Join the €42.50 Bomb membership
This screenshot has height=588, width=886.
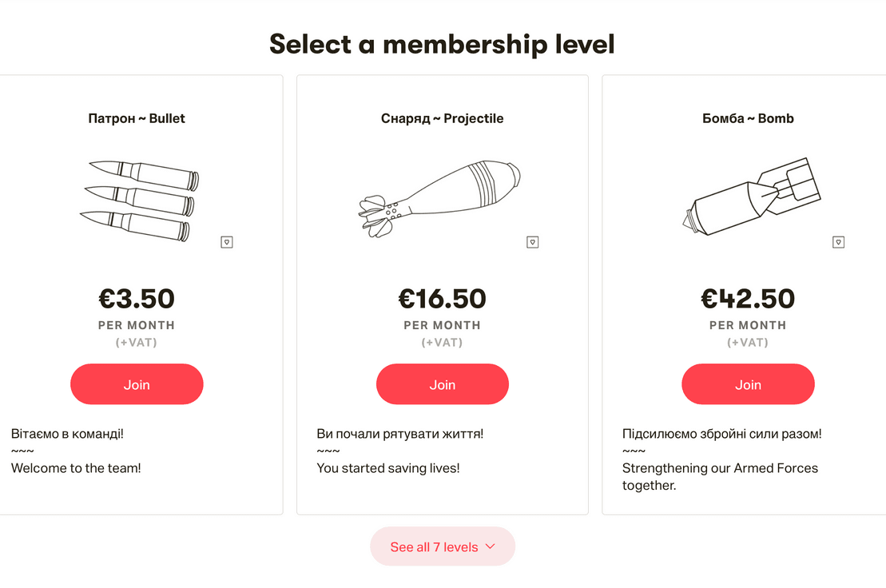(748, 384)
